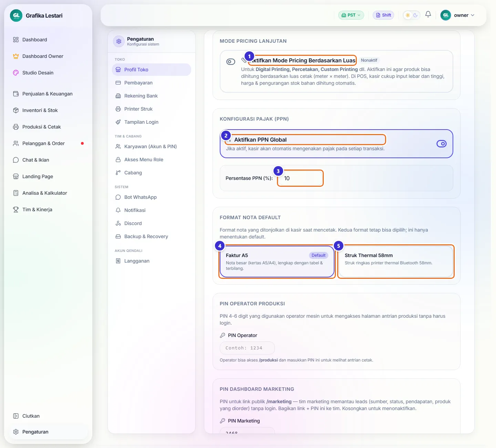Focus the PIN Operator input field
Viewport: 496px width, 448px height.
coord(247,348)
